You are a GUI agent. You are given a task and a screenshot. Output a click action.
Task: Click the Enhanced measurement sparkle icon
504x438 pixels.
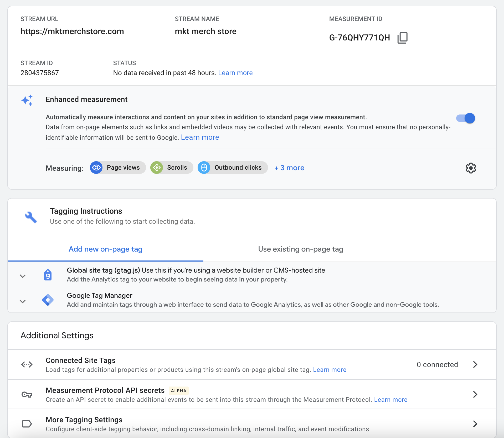27,100
